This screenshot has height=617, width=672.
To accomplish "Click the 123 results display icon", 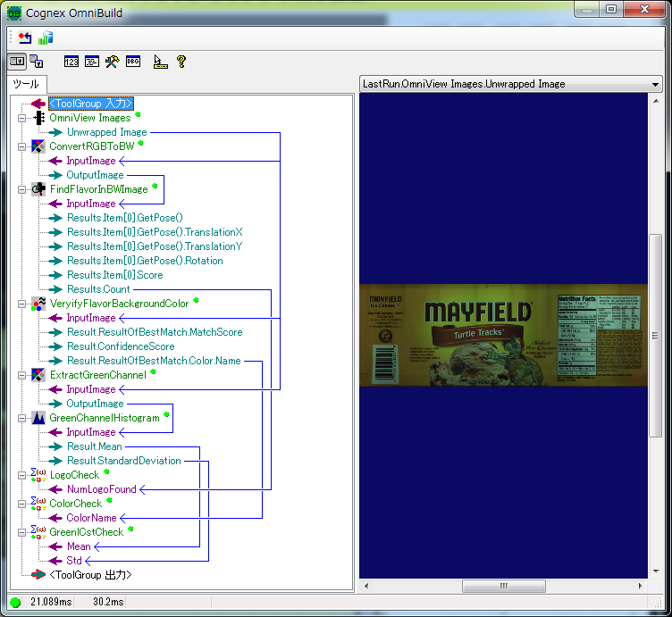I will 71,62.
